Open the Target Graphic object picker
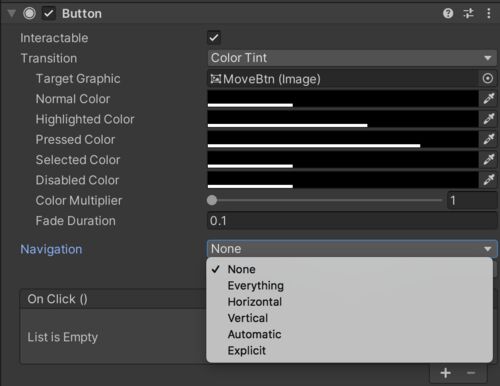Image resolution: width=500 pixels, height=386 pixels. (x=488, y=79)
